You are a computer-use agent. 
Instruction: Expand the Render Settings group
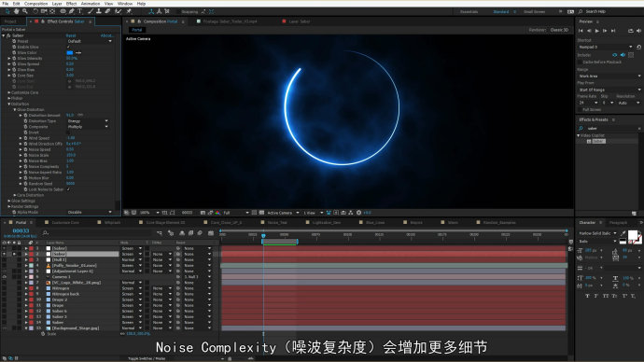(x=9, y=206)
